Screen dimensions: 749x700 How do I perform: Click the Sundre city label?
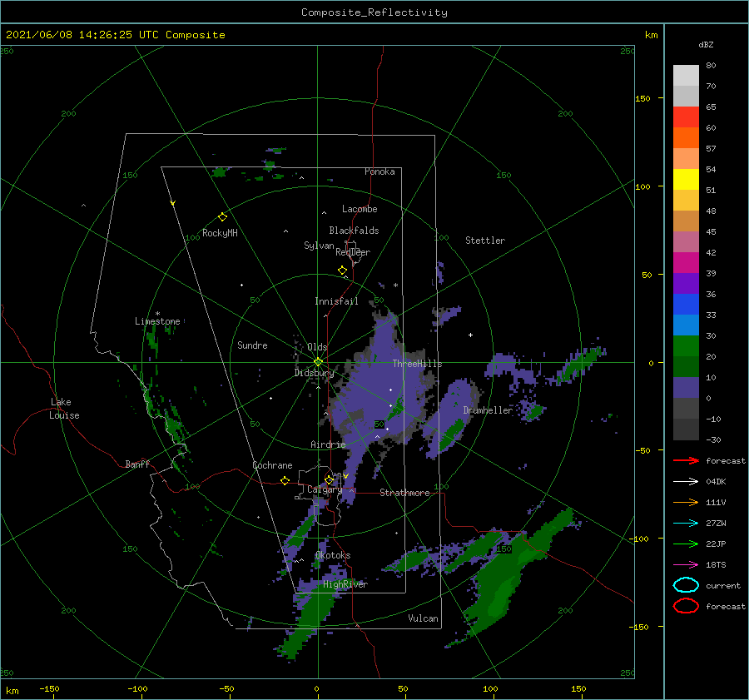(x=252, y=345)
